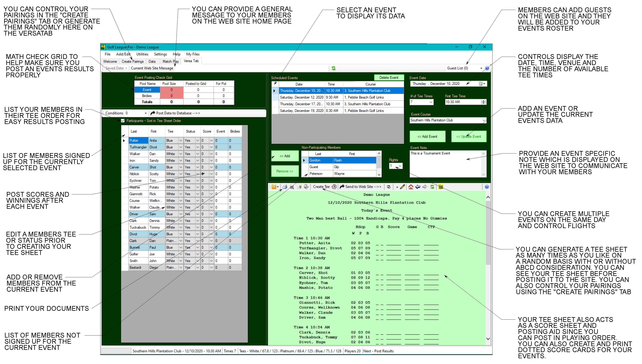Click the << Add member button
Screen dimensions: 642x364
click(x=285, y=156)
